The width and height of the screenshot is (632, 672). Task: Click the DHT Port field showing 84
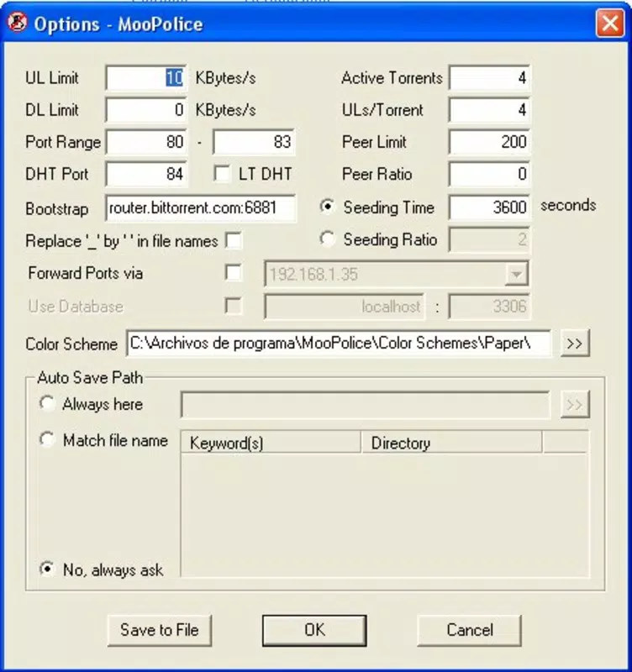(x=146, y=174)
